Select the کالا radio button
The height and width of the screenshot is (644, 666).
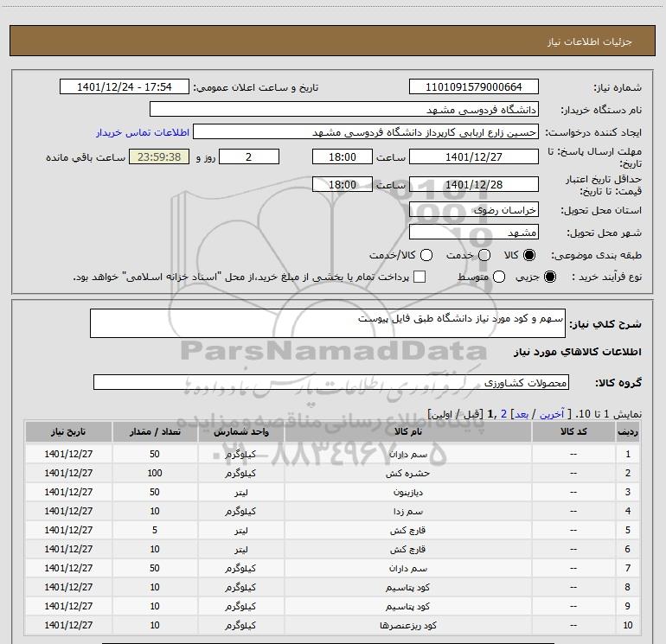point(529,255)
